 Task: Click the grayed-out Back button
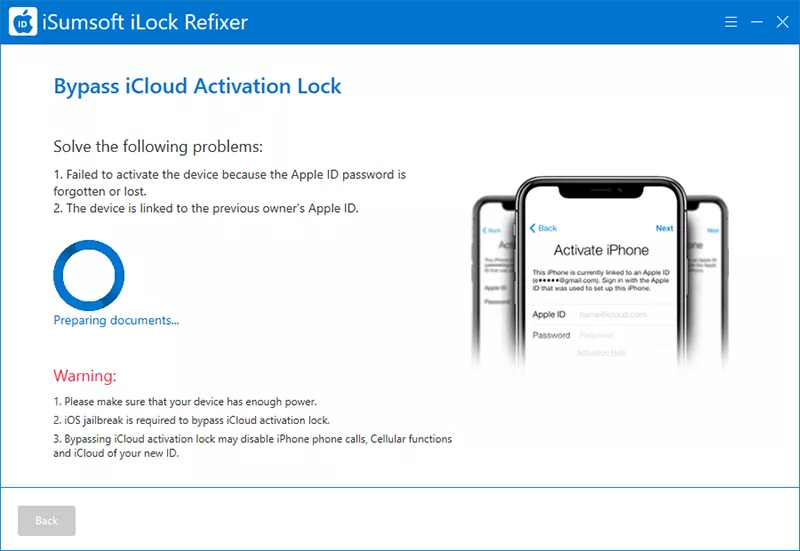[46, 520]
